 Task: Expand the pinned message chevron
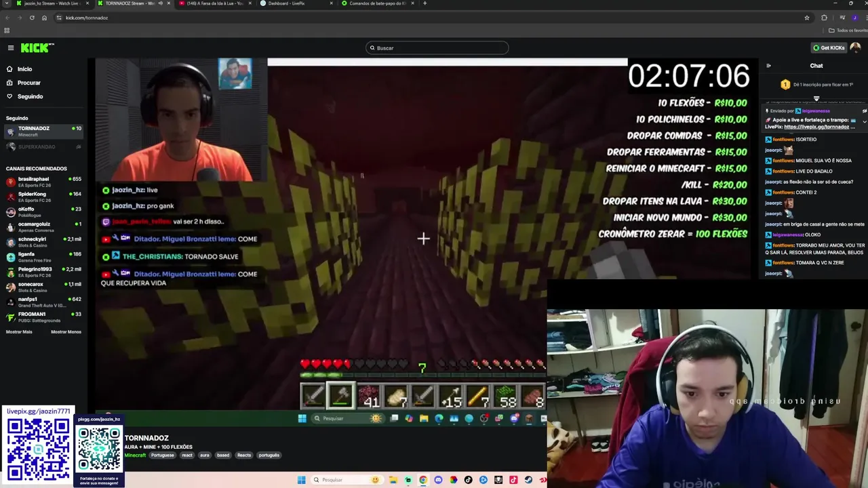click(x=864, y=122)
